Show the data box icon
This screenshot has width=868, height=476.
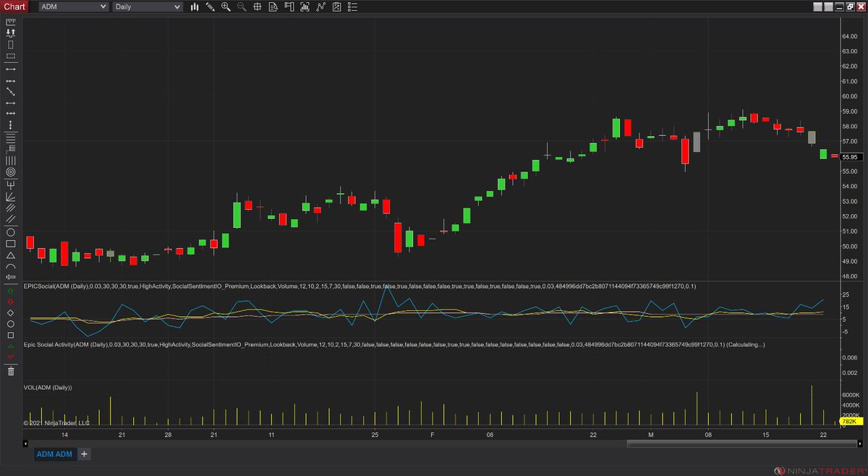273,7
